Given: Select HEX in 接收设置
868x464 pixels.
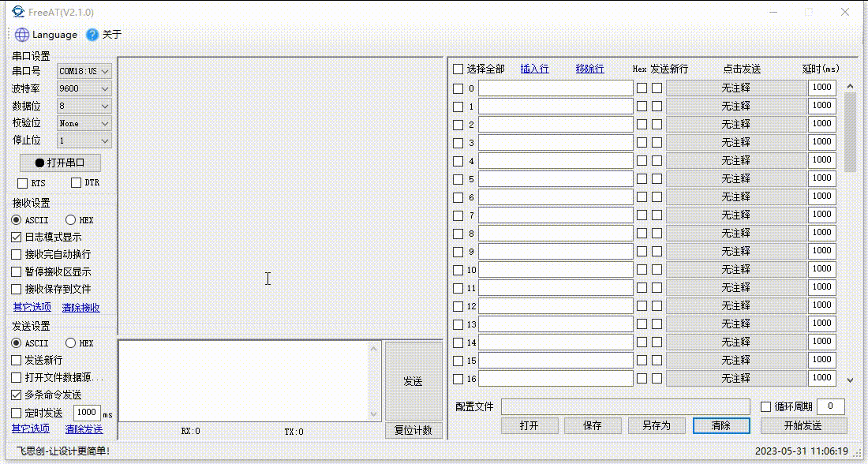Looking at the screenshot, I should (x=70, y=220).
